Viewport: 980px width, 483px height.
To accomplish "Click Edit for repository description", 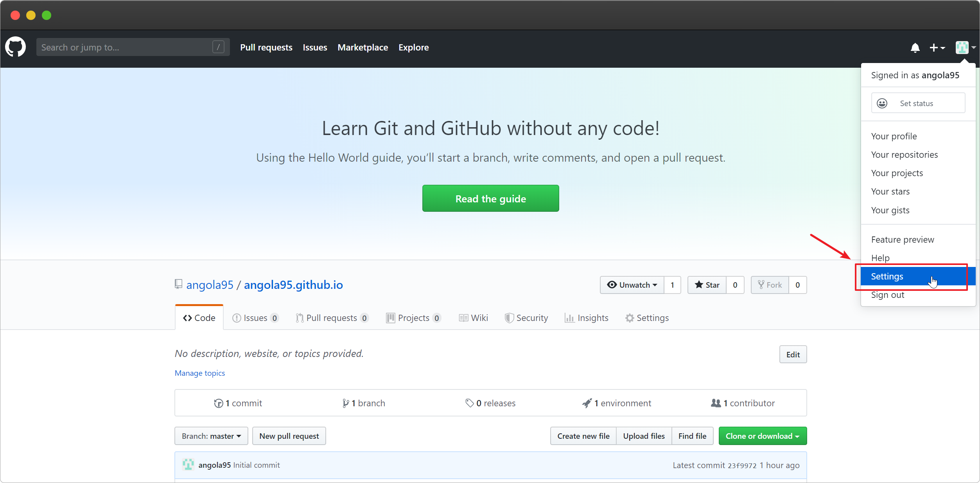I will point(793,354).
